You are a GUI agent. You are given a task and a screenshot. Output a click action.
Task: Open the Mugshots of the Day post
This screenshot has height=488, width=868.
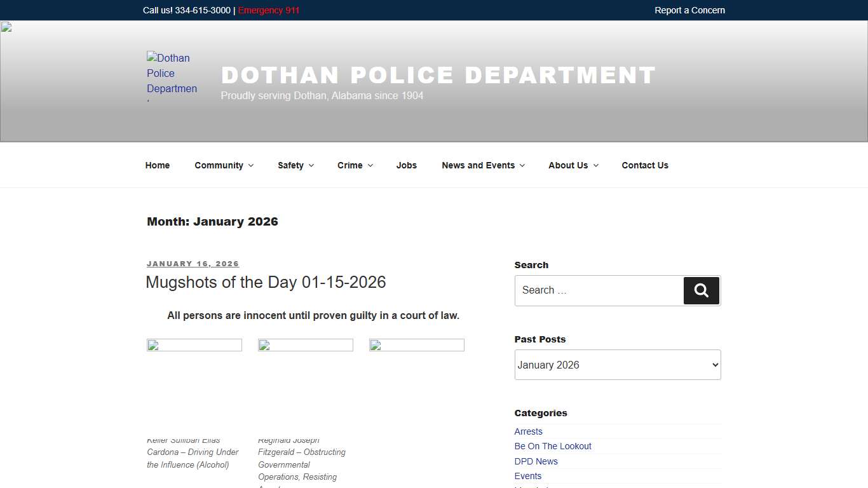click(x=266, y=282)
